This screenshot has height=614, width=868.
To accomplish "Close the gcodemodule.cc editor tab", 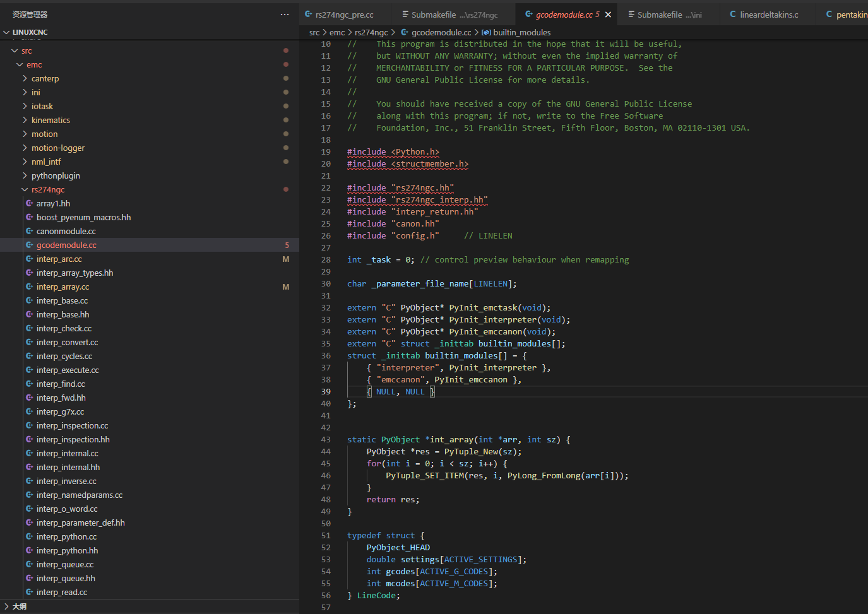I will click(x=608, y=15).
